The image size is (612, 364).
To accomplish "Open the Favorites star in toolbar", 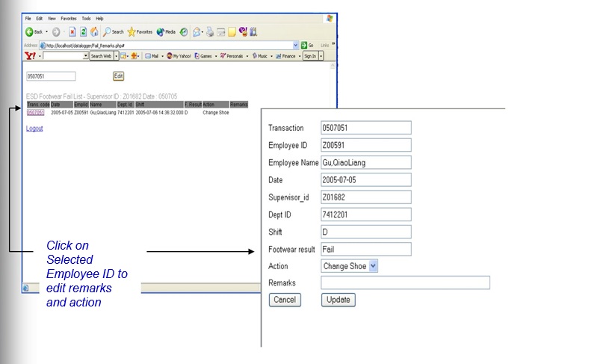I will point(140,32).
